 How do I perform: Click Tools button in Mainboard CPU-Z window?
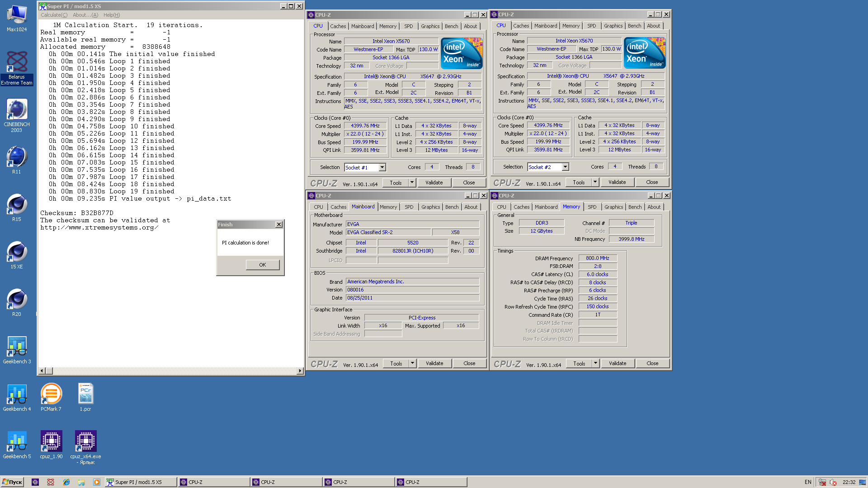[396, 363]
